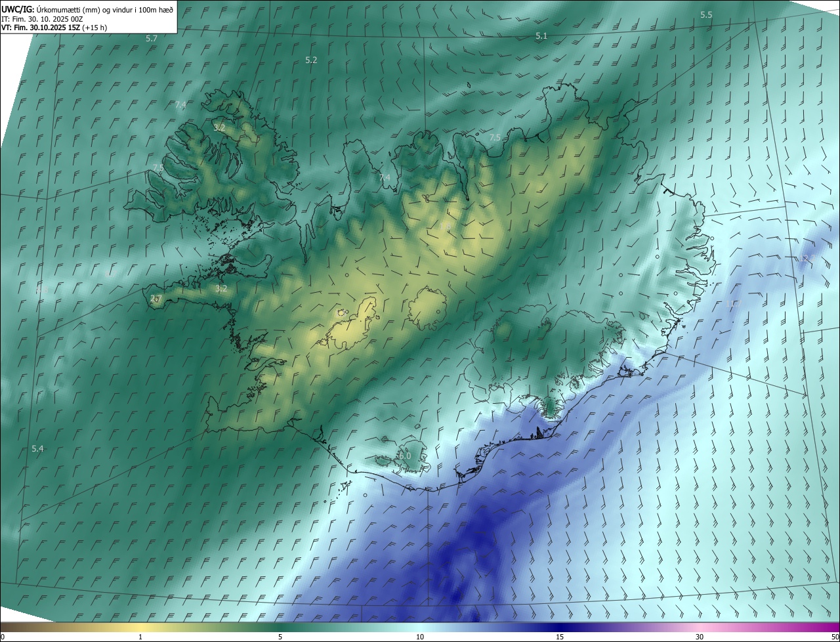Select the 5.2 value label on the map
The height and width of the screenshot is (642, 840).
pos(311,60)
